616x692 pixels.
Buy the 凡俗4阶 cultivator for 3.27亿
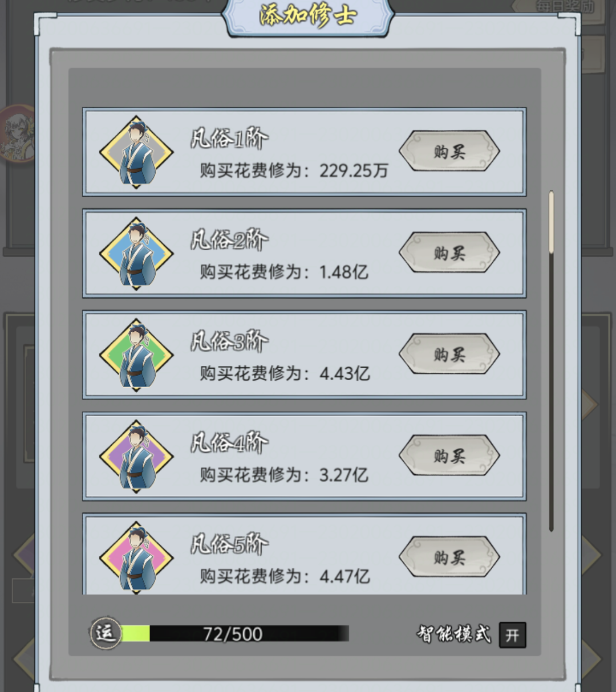pos(449,455)
